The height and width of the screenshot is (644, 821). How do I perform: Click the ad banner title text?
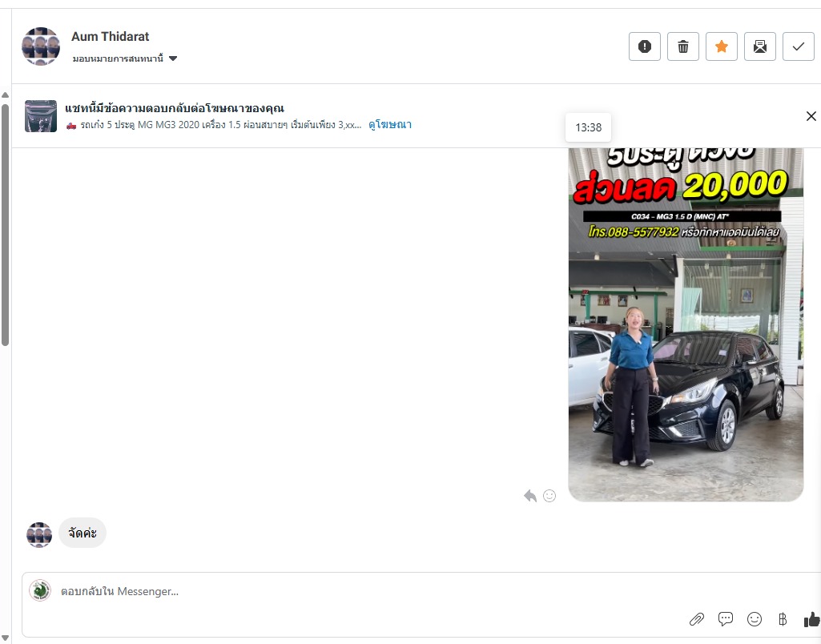tap(175, 108)
